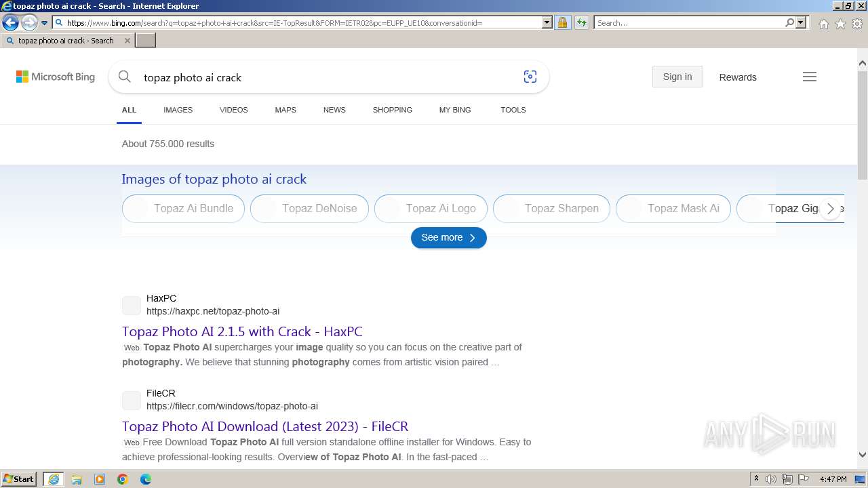Open Bing visual search camera icon
Image resolution: width=868 pixels, height=488 pixels.
tap(530, 77)
